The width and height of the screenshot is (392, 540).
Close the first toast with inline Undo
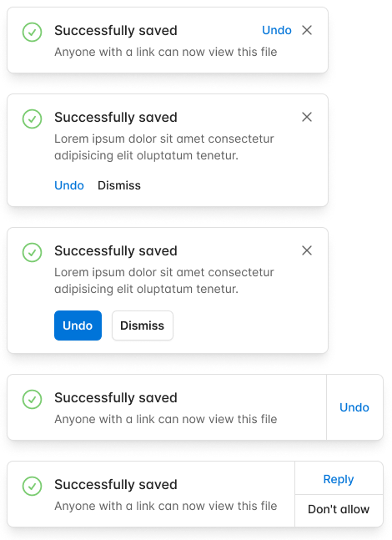(x=307, y=30)
